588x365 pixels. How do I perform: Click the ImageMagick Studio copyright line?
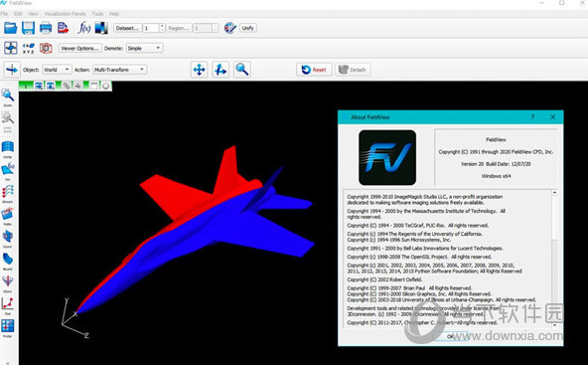click(x=424, y=199)
